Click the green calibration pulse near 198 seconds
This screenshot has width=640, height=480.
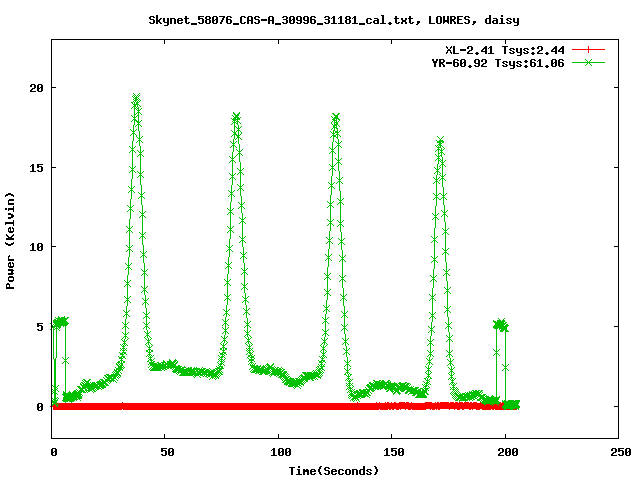point(501,325)
